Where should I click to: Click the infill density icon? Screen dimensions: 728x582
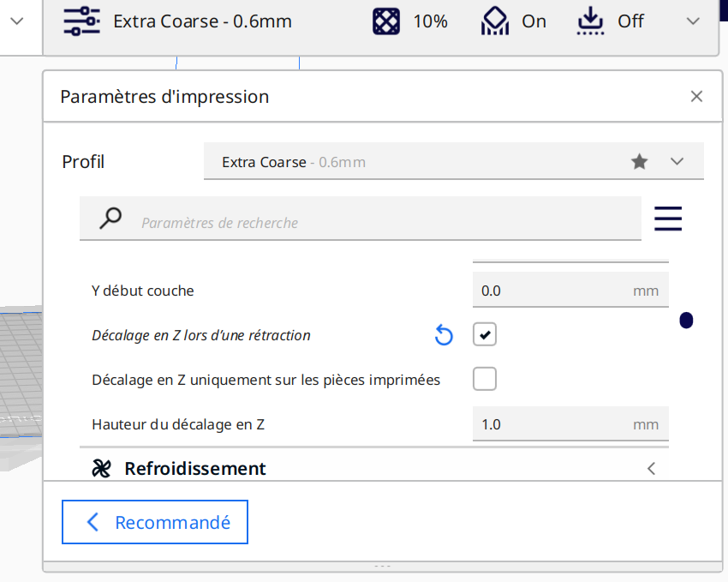[x=385, y=21]
